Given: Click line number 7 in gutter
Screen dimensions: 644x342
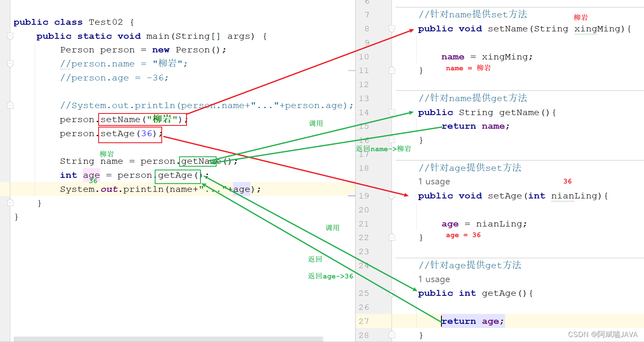Looking at the screenshot, I should pos(367,15).
